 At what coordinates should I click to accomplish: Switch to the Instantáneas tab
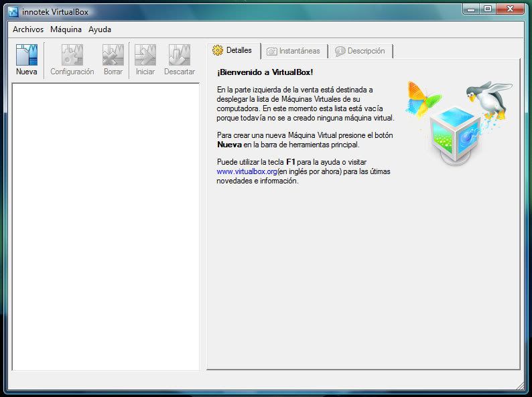[x=294, y=51]
